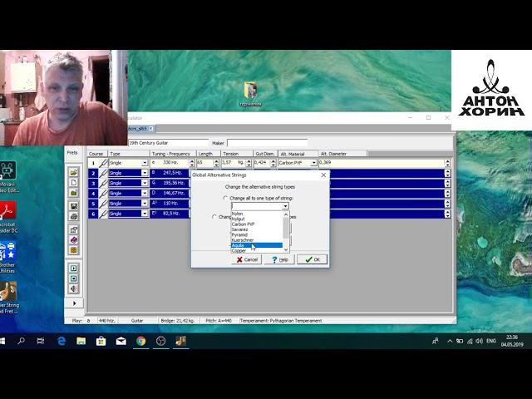Choose Nylon from the string type list

257,214
